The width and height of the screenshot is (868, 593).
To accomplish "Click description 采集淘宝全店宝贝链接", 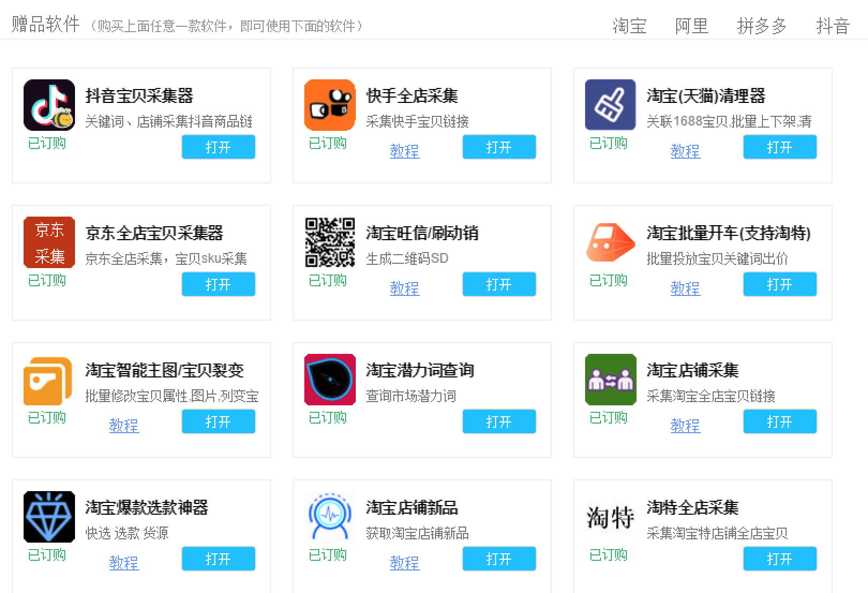I will point(711,396).
